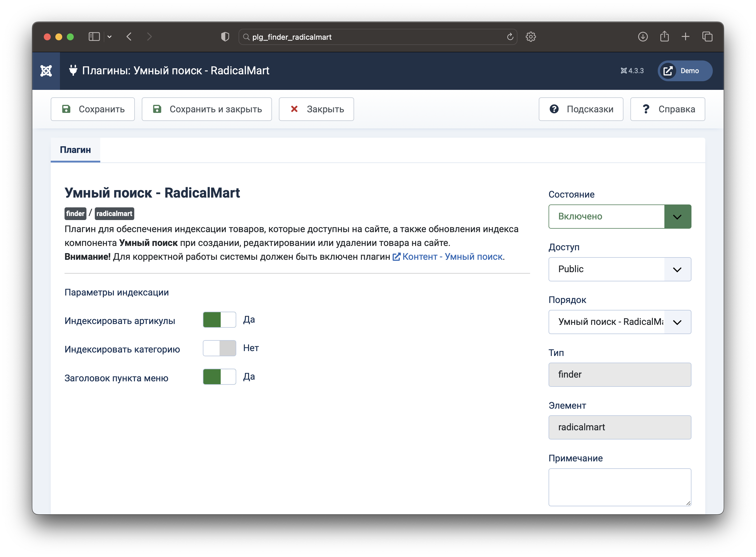Click the Индексировать категорию label
This screenshot has width=756, height=557.
(122, 349)
